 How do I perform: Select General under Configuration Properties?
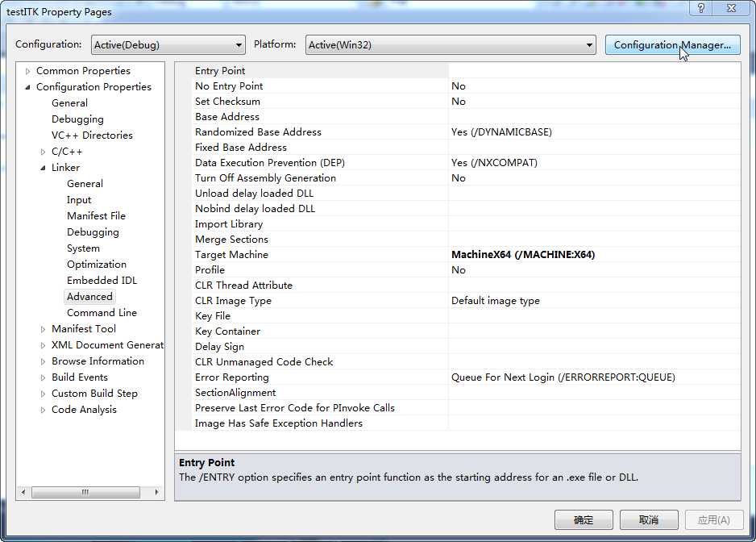pos(69,102)
